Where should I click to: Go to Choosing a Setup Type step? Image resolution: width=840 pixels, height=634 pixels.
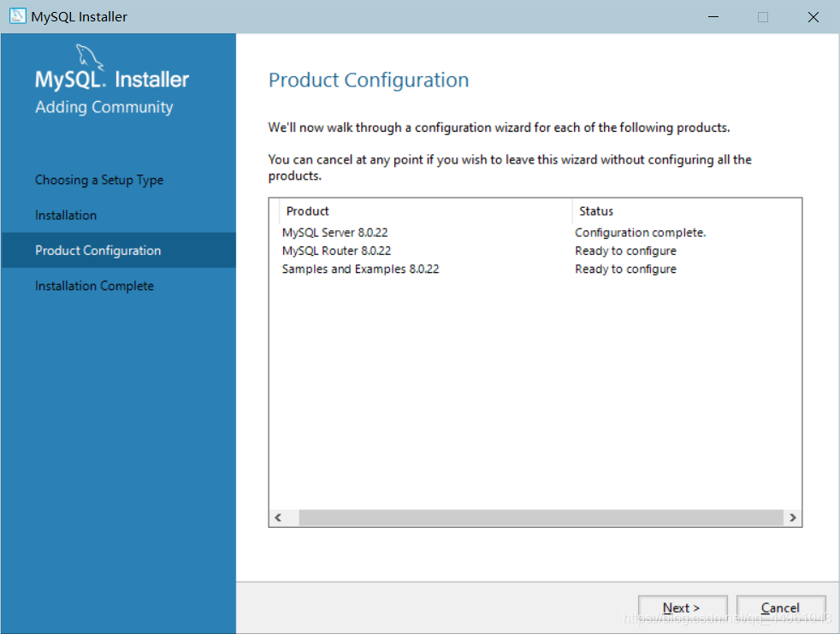[x=99, y=180]
